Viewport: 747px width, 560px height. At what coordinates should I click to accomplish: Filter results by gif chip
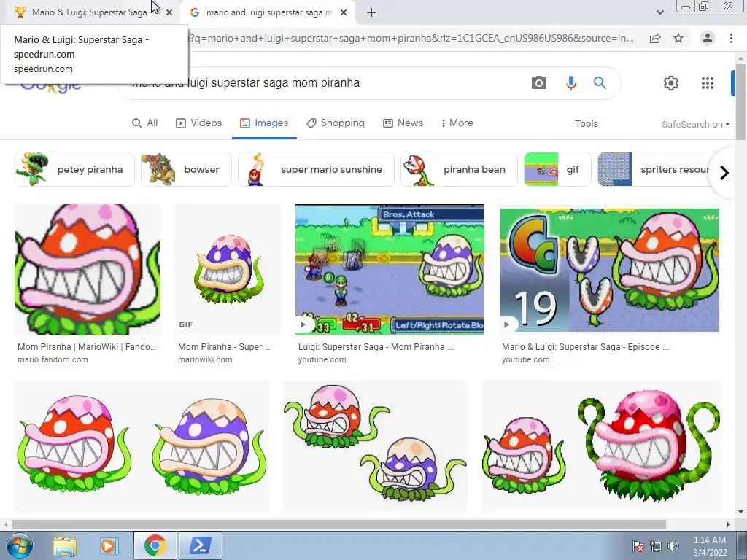pos(557,169)
